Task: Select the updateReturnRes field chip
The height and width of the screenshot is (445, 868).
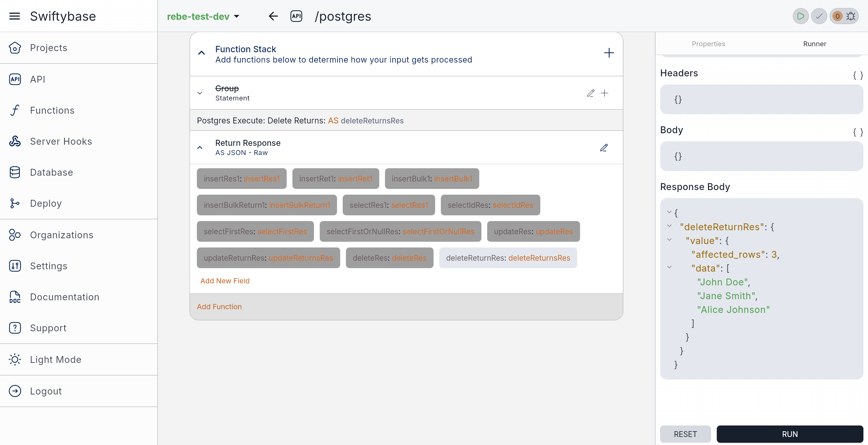Action: [x=269, y=258]
